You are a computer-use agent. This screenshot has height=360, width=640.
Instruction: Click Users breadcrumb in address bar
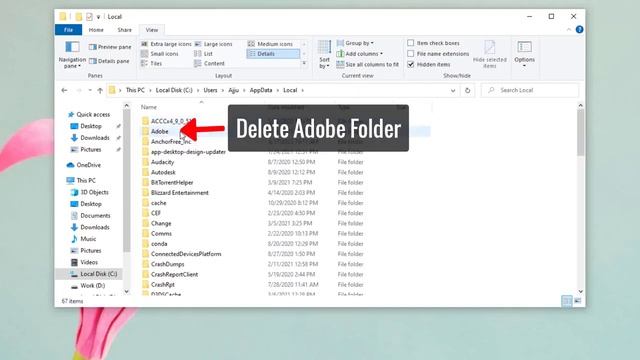tap(210, 90)
